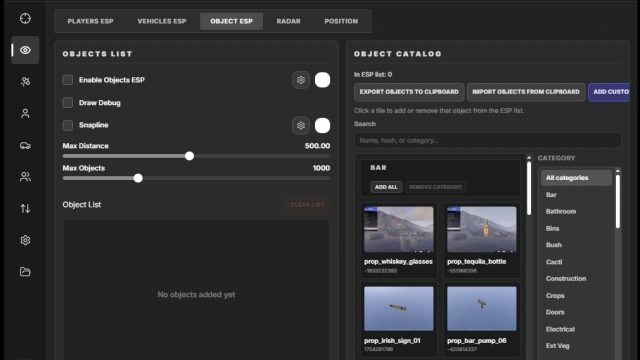
Task: Click the object catalog search field
Action: 488,140
